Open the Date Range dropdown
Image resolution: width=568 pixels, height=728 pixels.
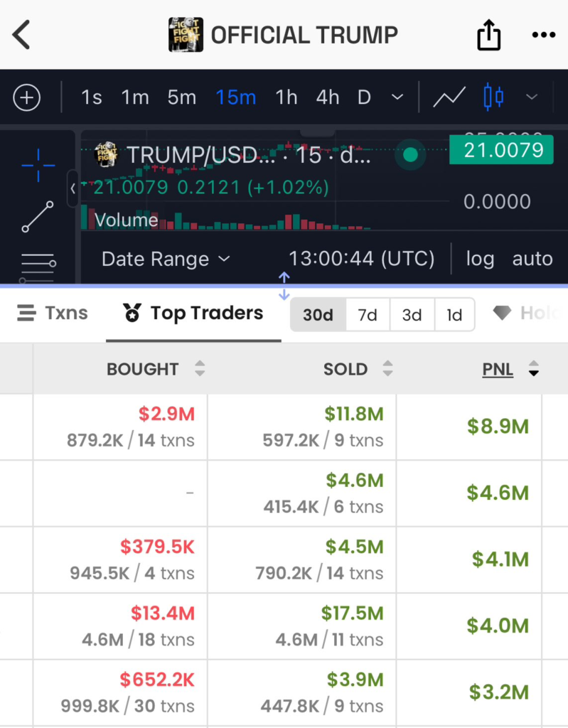[166, 259]
